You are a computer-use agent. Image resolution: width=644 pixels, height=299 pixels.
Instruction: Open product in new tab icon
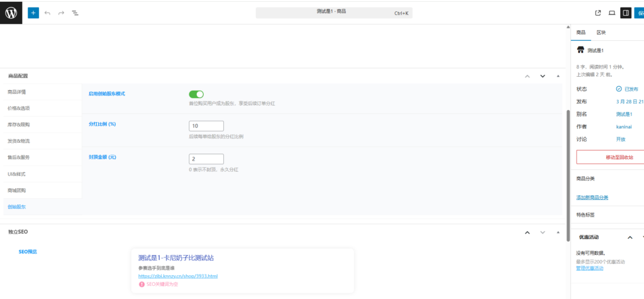coord(598,13)
